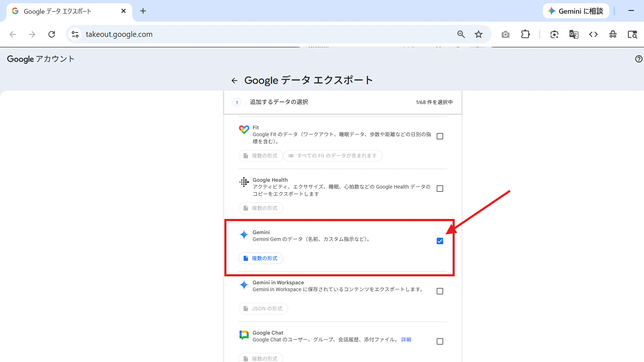The height and width of the screenshot is (362, 644).
Task: Click the incognito-style extension icon
Action: 613,34
